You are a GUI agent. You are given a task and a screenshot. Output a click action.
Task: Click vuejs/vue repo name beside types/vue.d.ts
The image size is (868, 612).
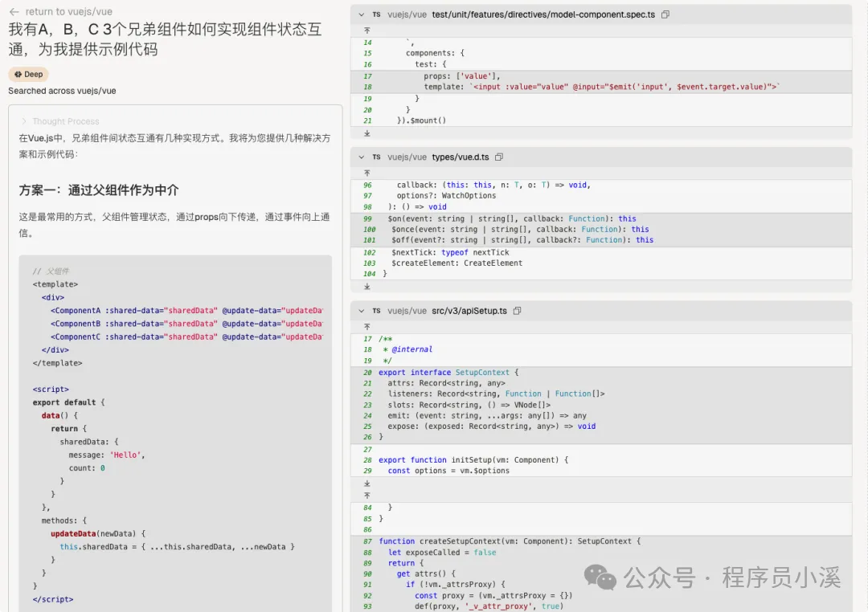(x=407, y=157)
